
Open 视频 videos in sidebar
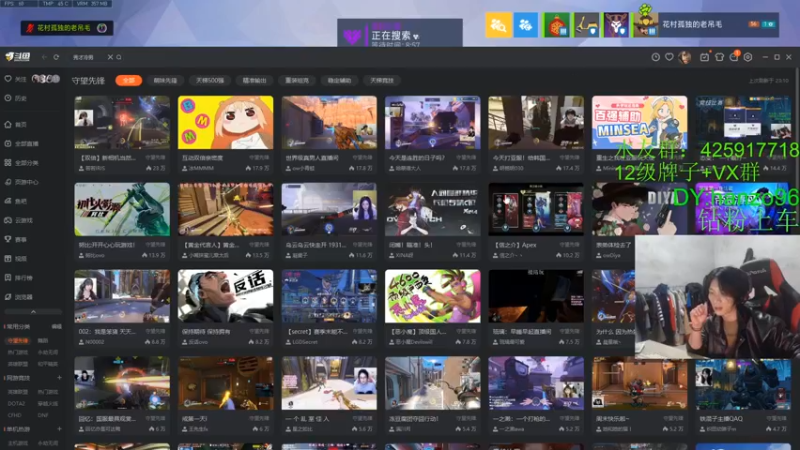click(16, 259)
